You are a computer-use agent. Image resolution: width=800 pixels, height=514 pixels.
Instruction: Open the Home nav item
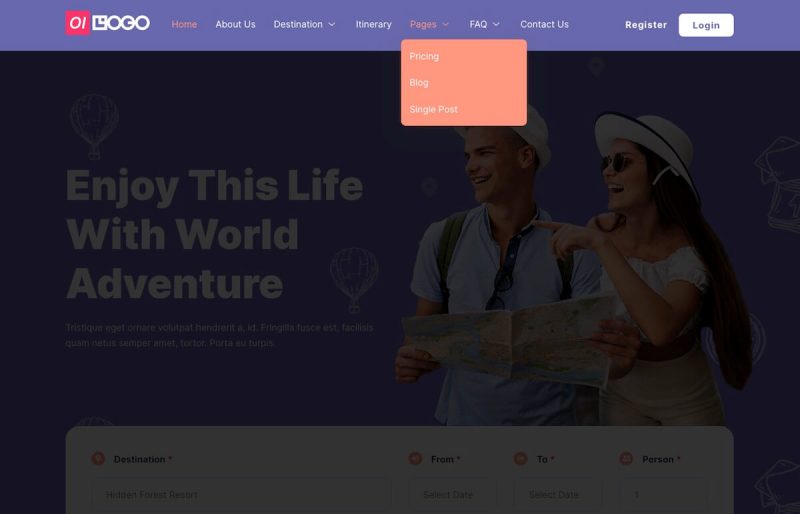(x=184, y=25)
